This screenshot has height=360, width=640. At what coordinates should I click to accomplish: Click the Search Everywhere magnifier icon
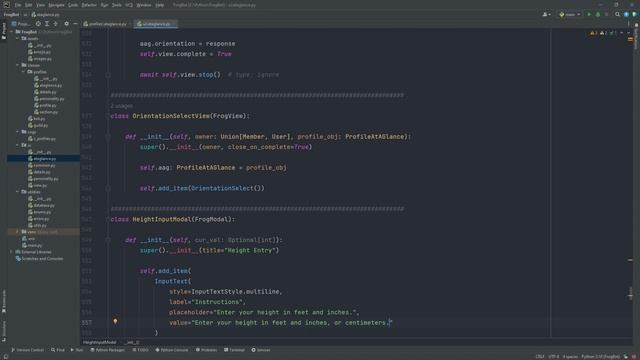click(617, 14)
